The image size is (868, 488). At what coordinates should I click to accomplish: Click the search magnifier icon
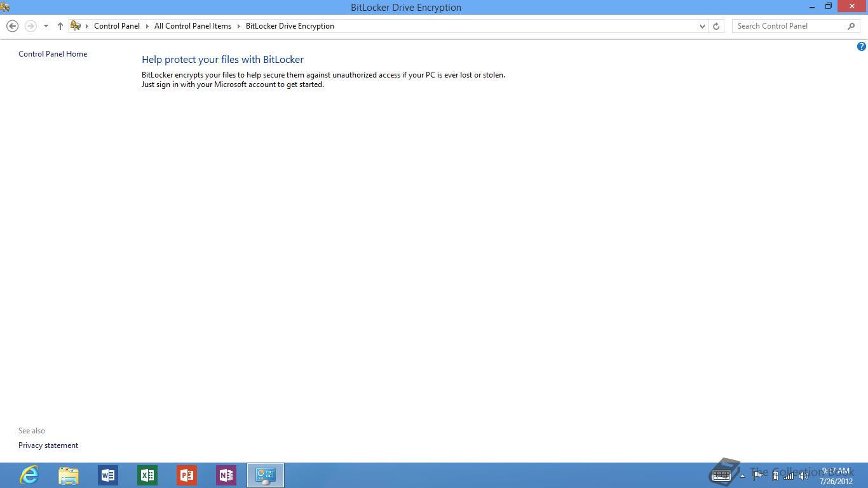pyautogui.click(x=851, y=26)
